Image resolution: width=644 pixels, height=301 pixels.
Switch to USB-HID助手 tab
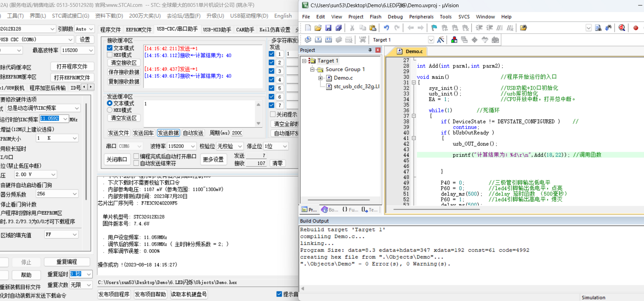tap(217, 29)
